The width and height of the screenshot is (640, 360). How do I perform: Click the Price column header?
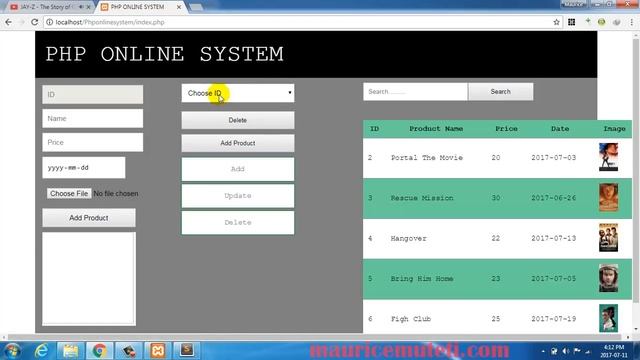(507, 129)
